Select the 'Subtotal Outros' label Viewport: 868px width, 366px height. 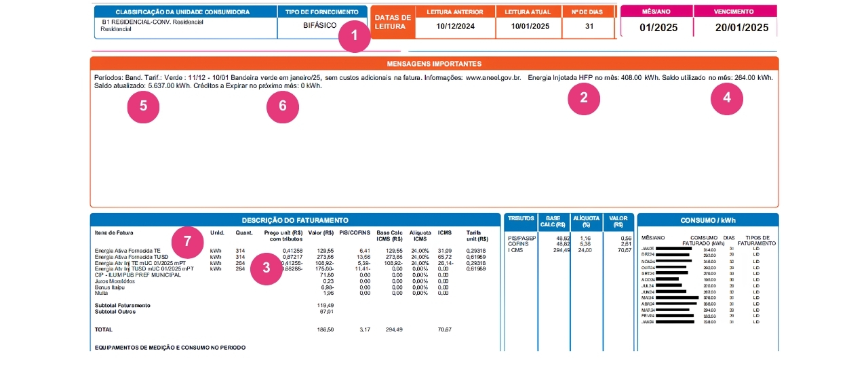pos(115,311)
